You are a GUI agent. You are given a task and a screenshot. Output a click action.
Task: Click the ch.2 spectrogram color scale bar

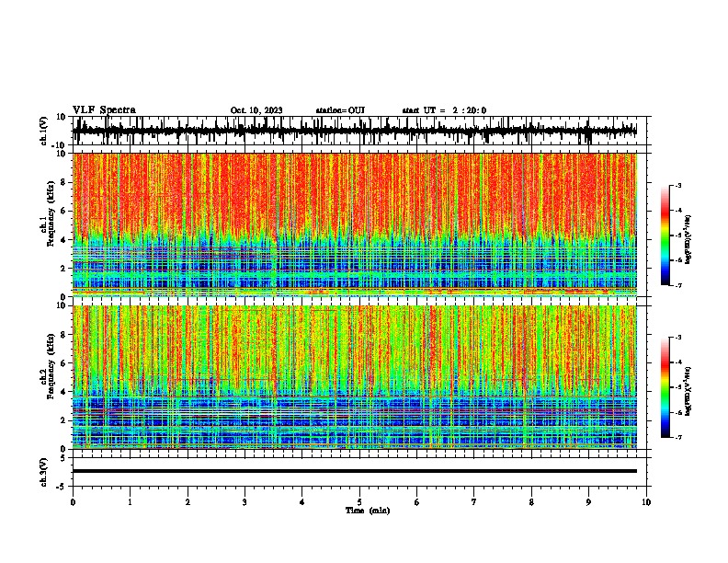[665, 387]
